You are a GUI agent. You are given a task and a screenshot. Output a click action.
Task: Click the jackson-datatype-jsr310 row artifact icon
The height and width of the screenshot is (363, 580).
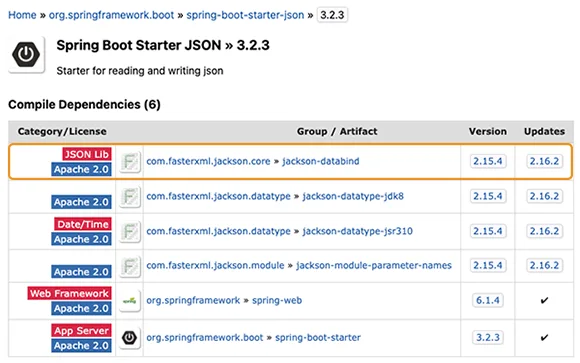click(x=130, y=231)
